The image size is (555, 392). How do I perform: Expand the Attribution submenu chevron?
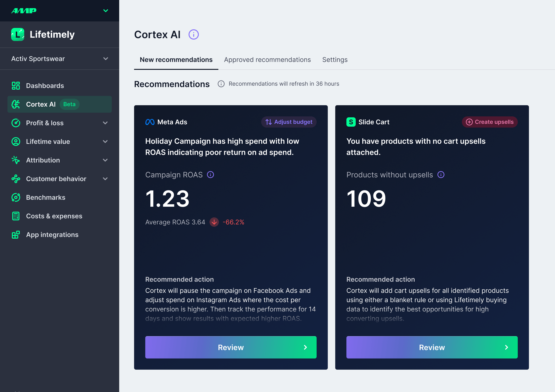105,160
